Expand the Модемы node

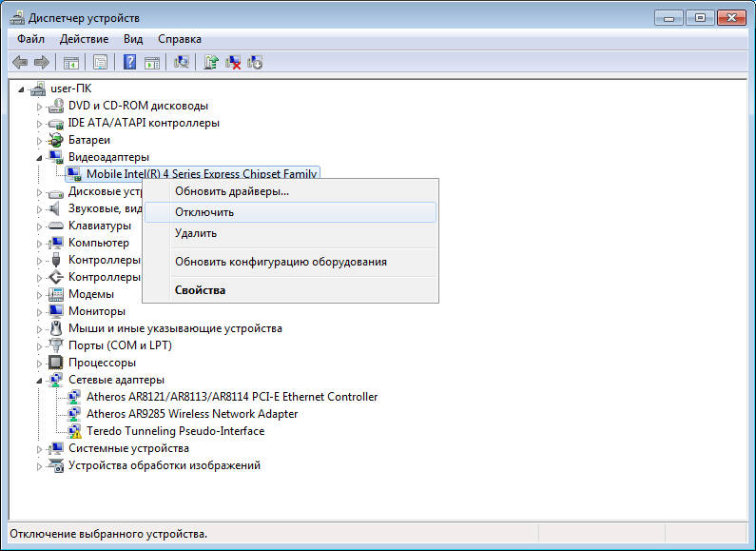[x=40, y=295]
